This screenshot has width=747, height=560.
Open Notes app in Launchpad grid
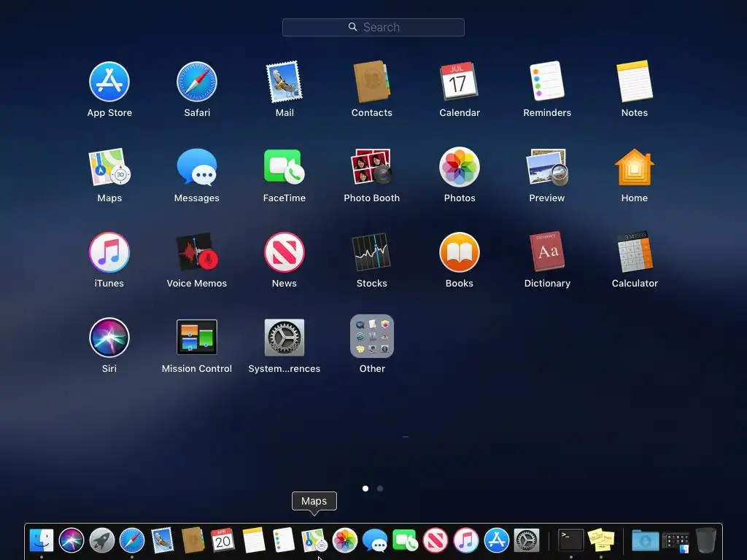635,81
